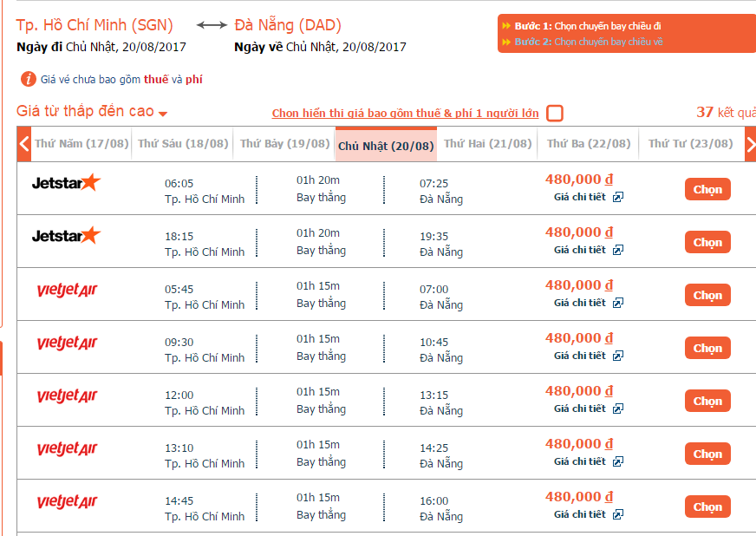Screen dimensions: 756x536
Task: Open price detail popup icon for 06:05 flight
Action: (x=618, y=197)
